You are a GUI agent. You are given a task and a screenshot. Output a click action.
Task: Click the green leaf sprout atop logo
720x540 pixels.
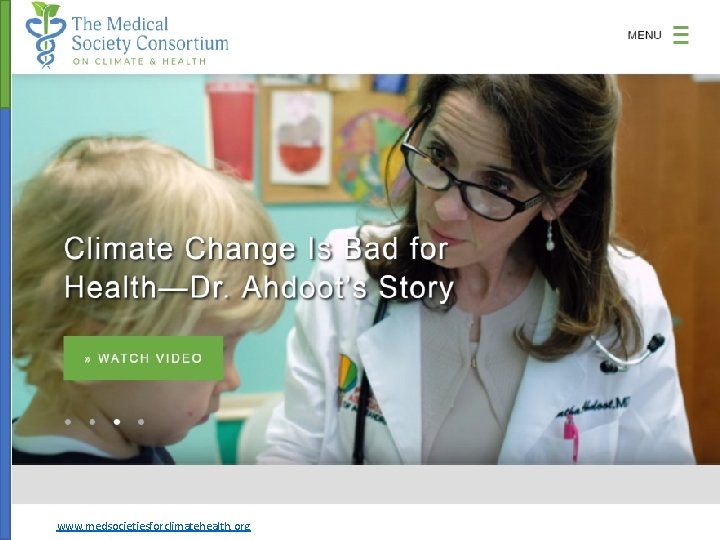(x=46, y=9)
